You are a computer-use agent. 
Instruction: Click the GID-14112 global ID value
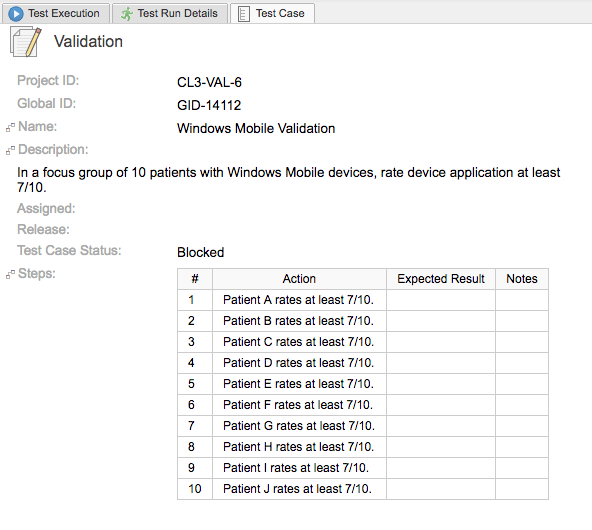pyautogui.click(x=209, y=105)
